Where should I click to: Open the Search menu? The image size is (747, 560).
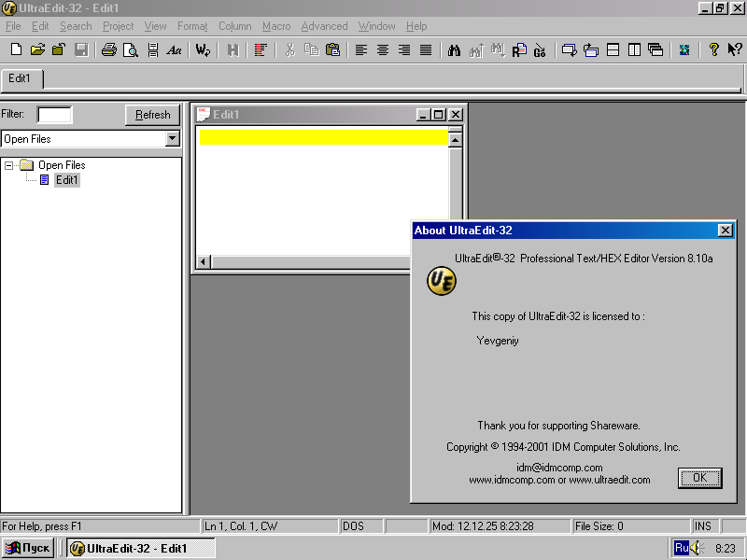(x=76, y=26)
